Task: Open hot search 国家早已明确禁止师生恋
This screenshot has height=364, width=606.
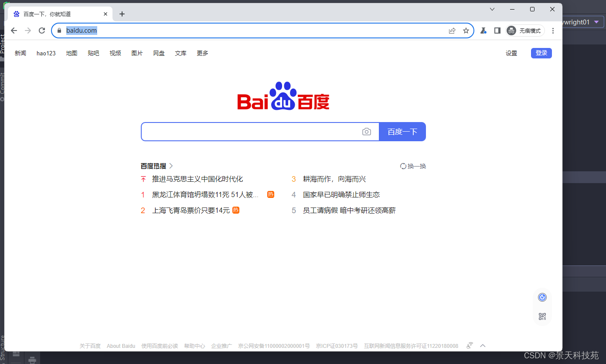Action: [341, 195]
